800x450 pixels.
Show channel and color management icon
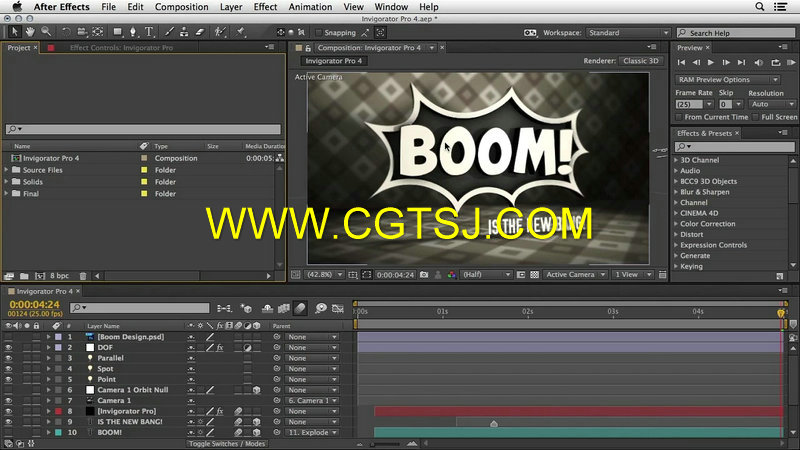click(x=452, y=274)
